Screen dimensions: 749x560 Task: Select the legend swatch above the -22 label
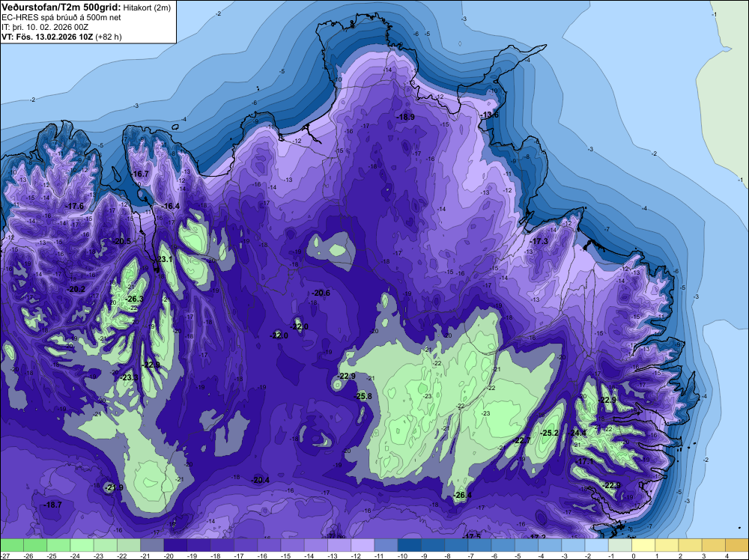(129, 545)
